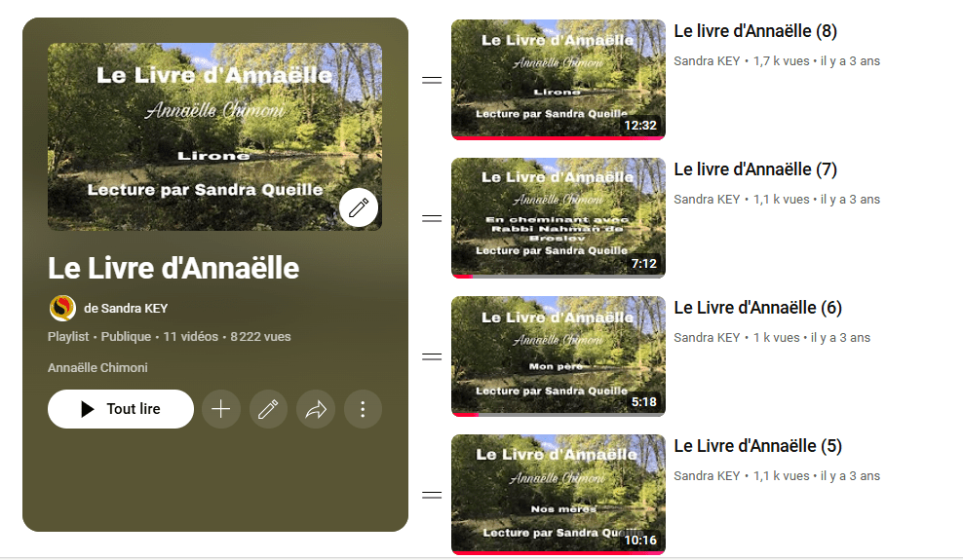Open the de Sandra KEY channel link

pos(126,309)
